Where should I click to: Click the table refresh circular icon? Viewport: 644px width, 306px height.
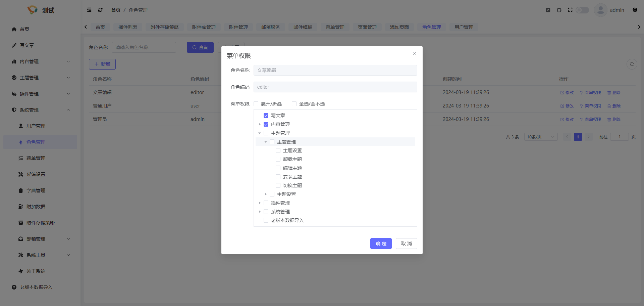click(x=632, y=64)
